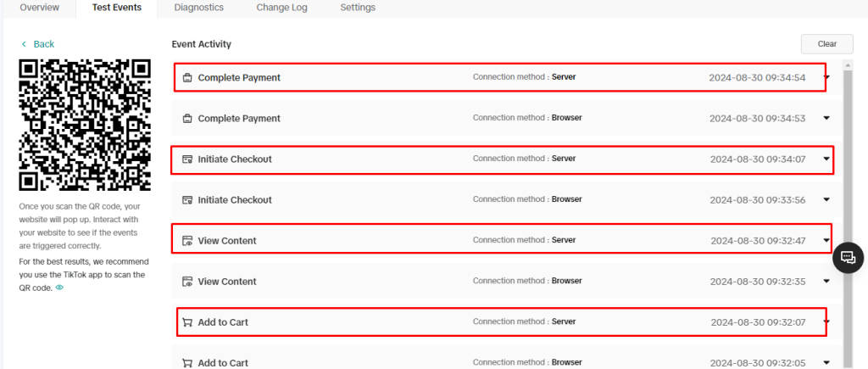Click the Server Add to Cart icon
Screen dimensions: 868x369
coord(187,322)
